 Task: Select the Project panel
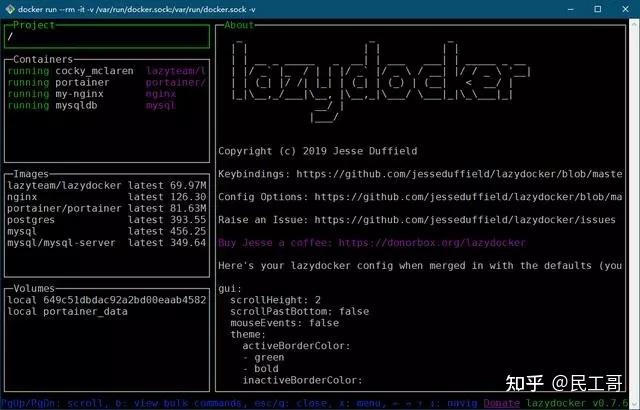tap(107, 36)
